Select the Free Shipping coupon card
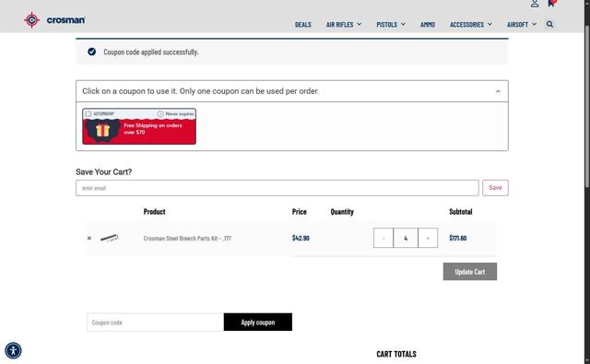590x364 pixels. (139, 126)
